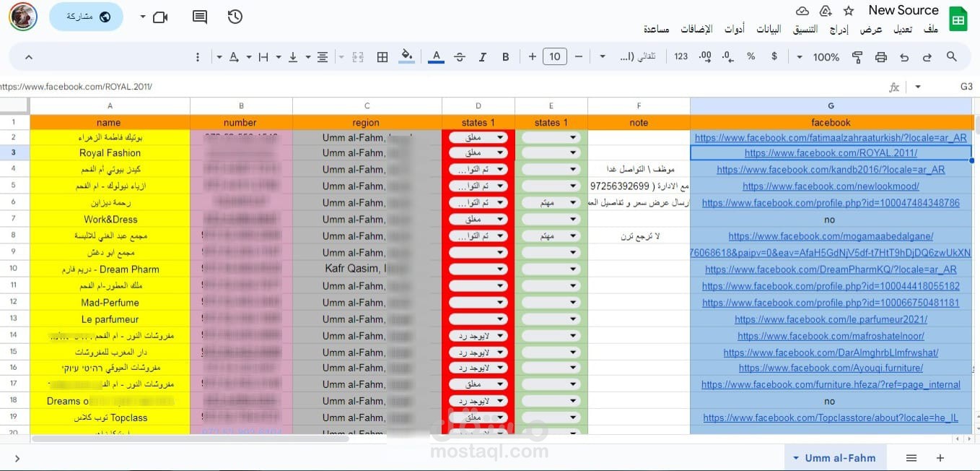Open the text color A swatch
The height and width of the screenshot is (471, 980).
pyautogui.click(x=436, y=56)
